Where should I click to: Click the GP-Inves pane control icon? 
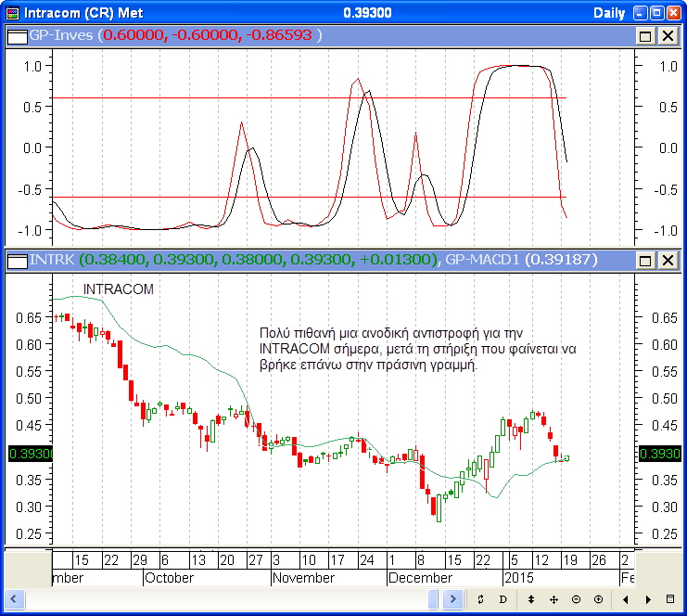tap(18, 36)
